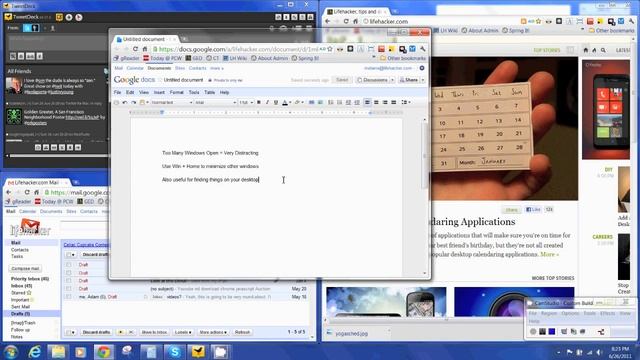Click the Redo arrow in the Docs toolbar

(x=133, y=102)
